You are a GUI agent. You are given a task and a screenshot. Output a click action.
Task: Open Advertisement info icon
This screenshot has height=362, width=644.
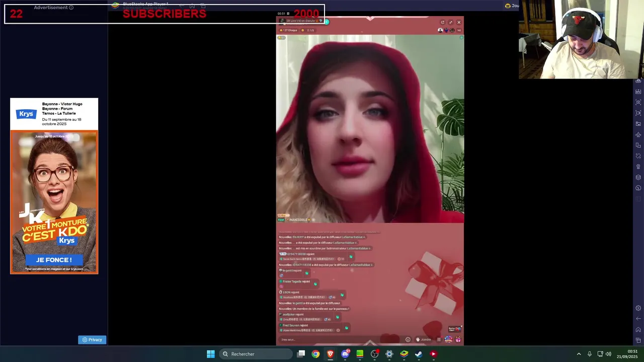click(71, 8)
